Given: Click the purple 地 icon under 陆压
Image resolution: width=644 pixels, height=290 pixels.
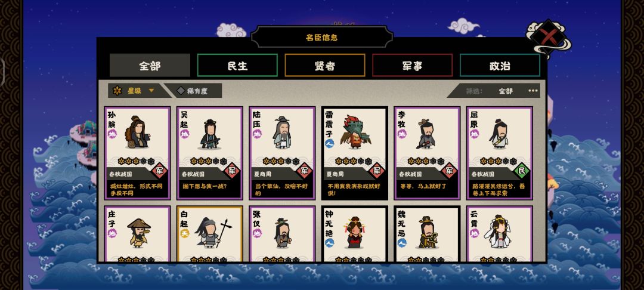Looking at the screenshot, I should click(257, 134).
